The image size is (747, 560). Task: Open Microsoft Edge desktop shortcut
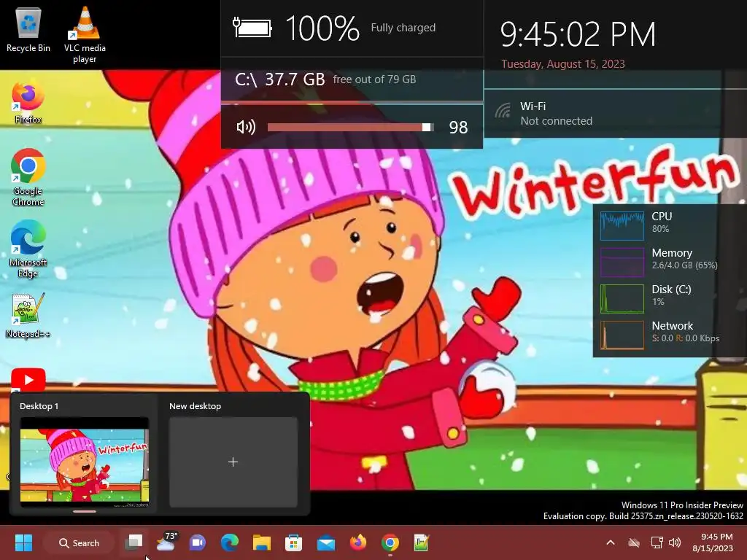[x=28, y=249]
